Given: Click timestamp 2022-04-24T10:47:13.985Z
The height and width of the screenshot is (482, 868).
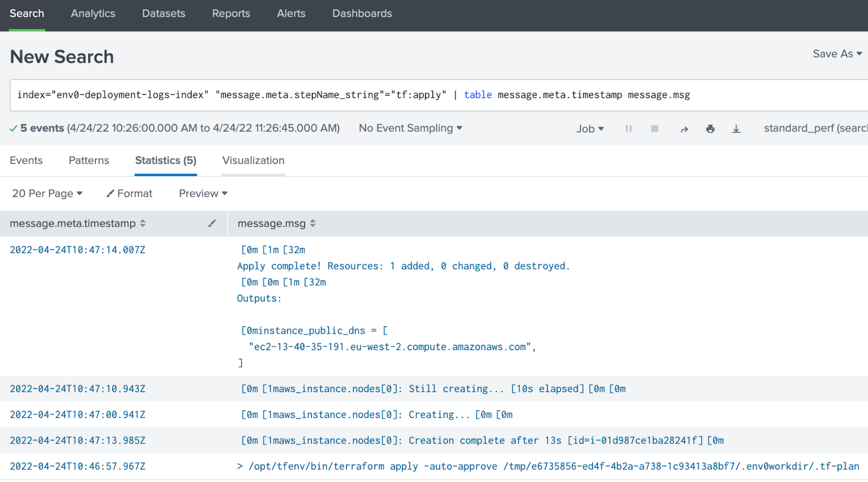Looking at the screenshot, I should [78, 441].
